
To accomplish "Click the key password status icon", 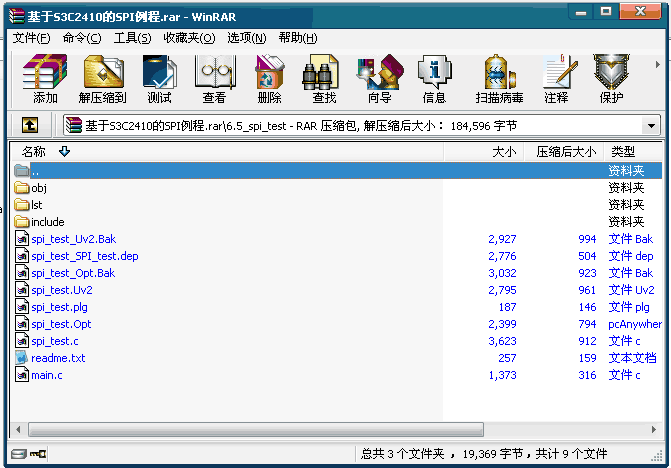I will (38, 453).
